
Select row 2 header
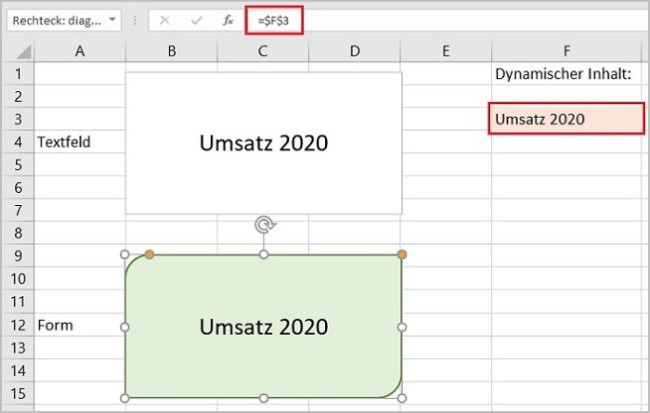click(x=18, y=97)
